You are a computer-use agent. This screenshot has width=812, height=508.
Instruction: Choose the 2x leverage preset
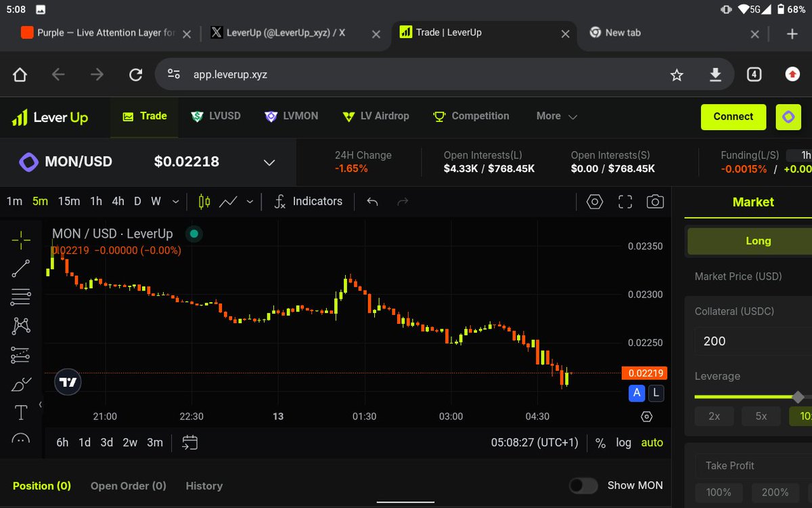714,416
